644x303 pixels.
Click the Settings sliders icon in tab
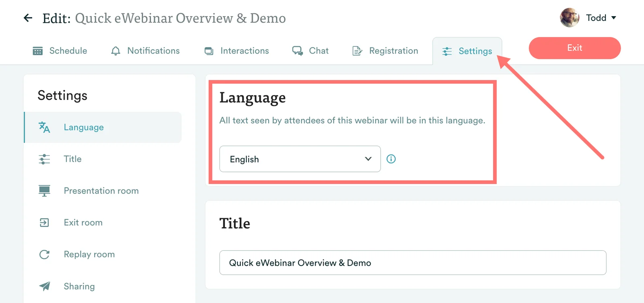click(x=447, y=52)
